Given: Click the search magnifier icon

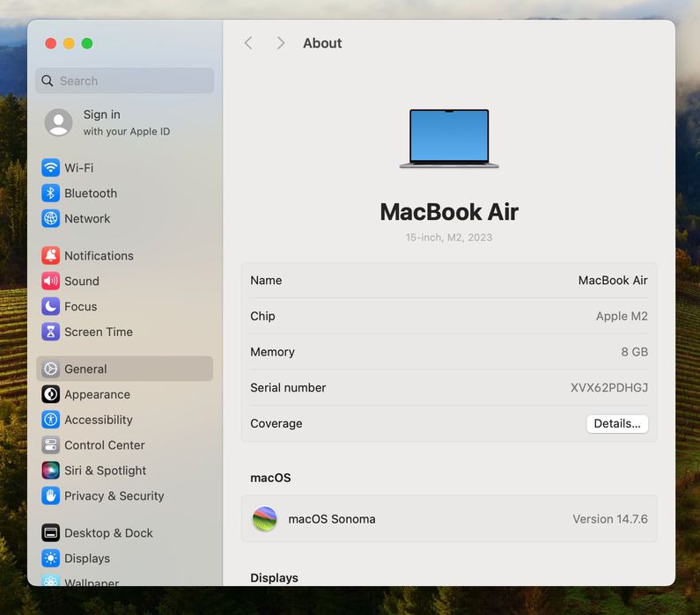Looking at the screenshot, I should tap(47, 81).
